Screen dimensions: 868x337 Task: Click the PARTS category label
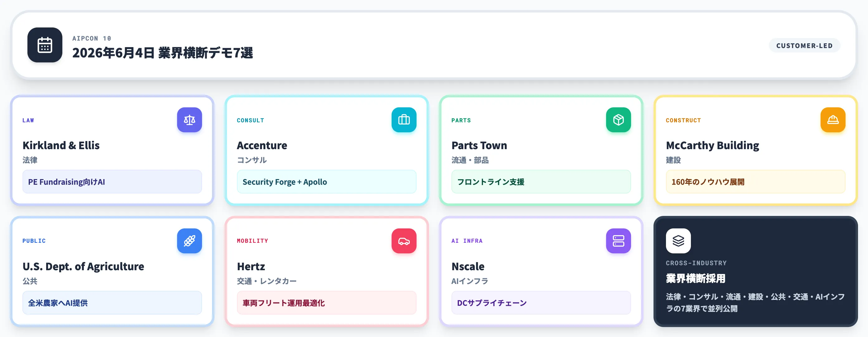[x=461, y=120]
